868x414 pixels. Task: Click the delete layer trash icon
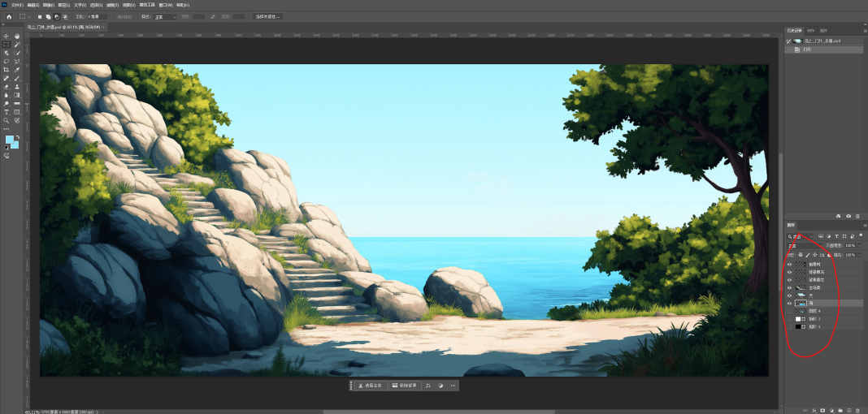tap(858, 410)
